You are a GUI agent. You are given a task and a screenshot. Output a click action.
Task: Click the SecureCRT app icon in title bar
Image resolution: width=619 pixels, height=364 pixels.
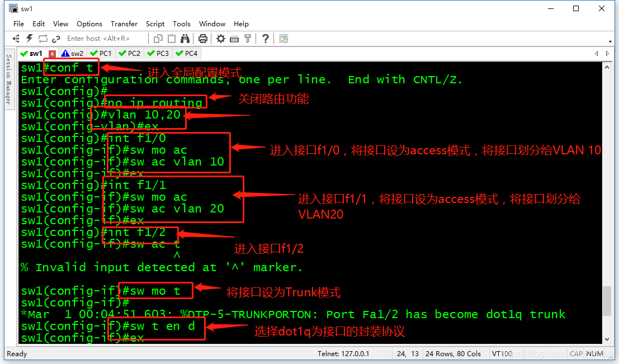[x=13, y=8]
